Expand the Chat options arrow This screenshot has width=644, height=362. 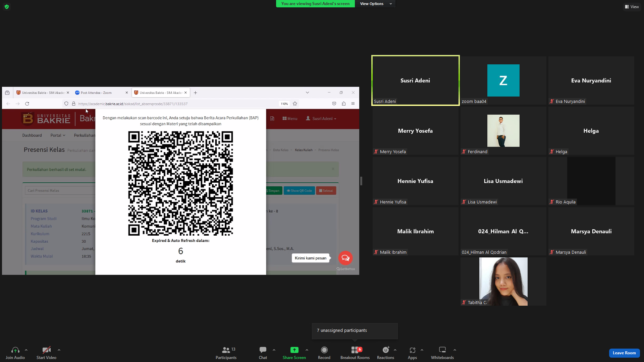tap(274, 350)
